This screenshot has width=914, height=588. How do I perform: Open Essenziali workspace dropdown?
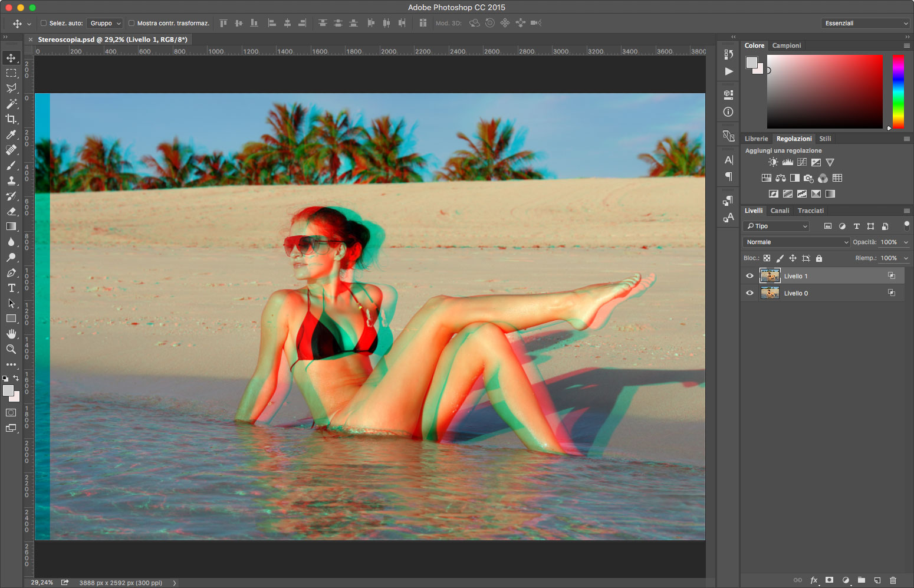(x=865, y=23)
